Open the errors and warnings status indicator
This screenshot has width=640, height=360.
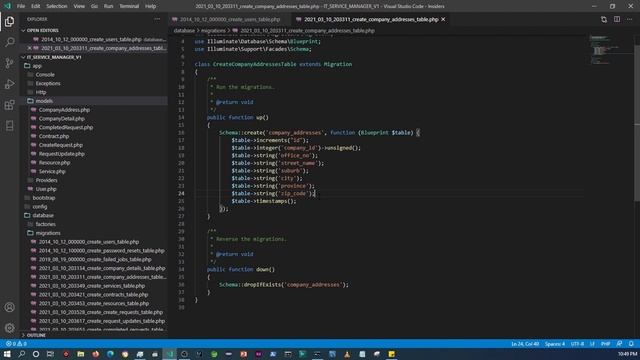(16, 344)
